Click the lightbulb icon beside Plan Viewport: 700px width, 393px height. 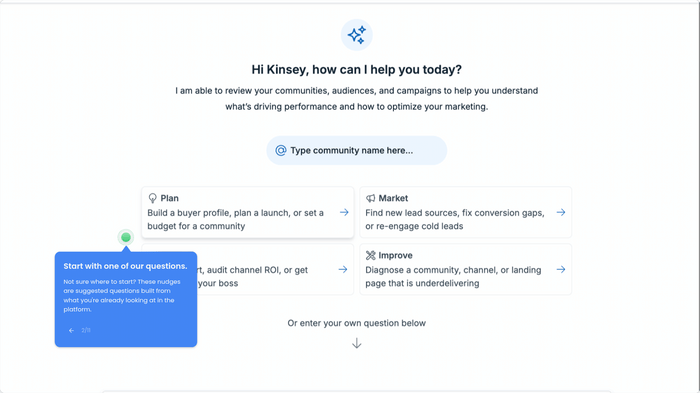pos(153,198)
